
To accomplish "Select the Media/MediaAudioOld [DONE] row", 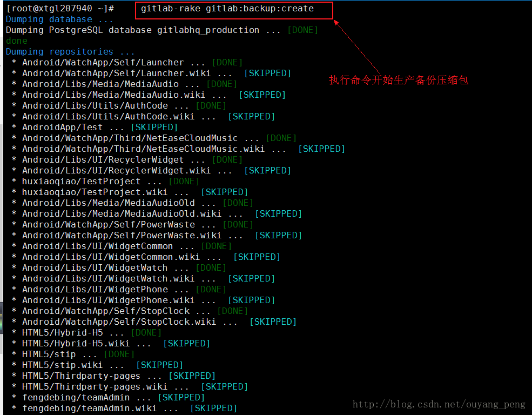I will coord(132,203).
